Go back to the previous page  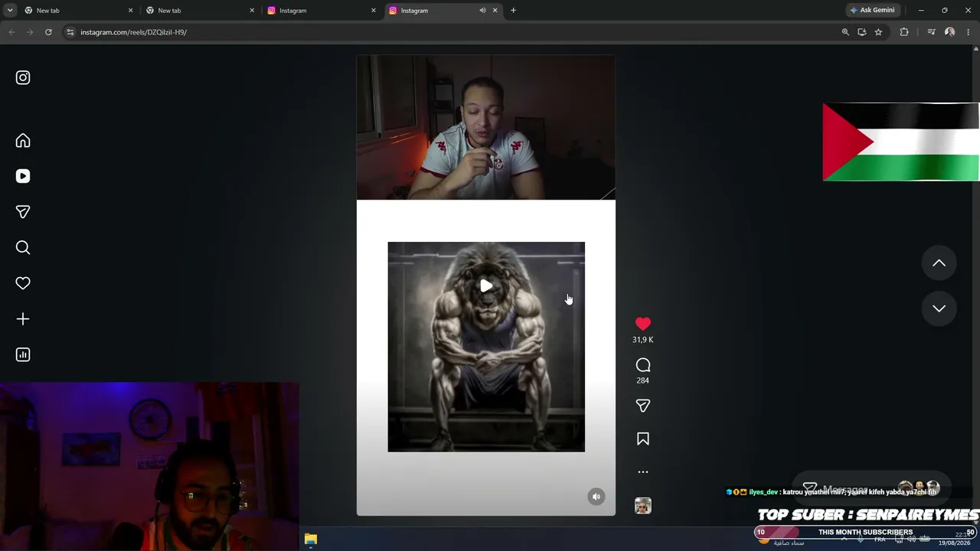tap(11, 32)
